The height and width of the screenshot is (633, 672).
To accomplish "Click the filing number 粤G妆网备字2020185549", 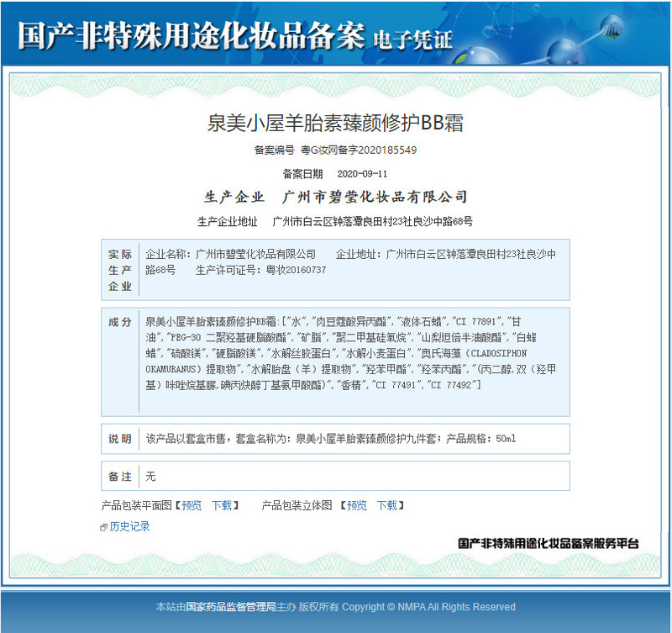I will [x=359, y=150].
